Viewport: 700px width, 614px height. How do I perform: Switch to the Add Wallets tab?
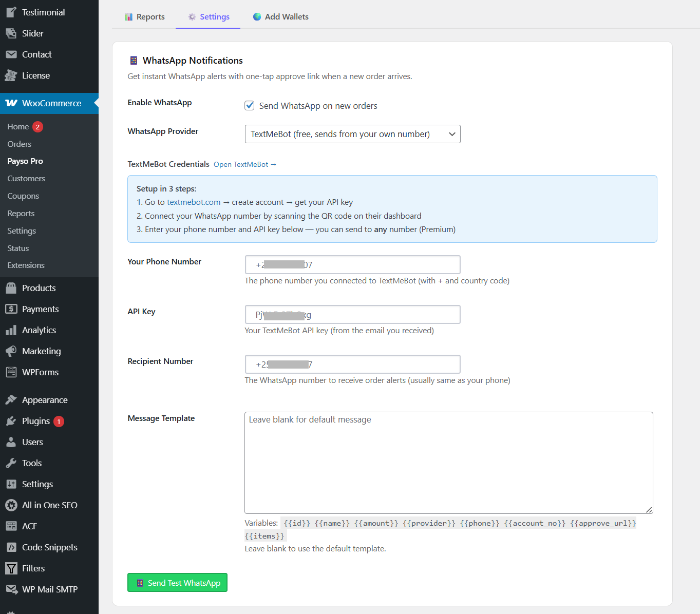tap(280, 16)
